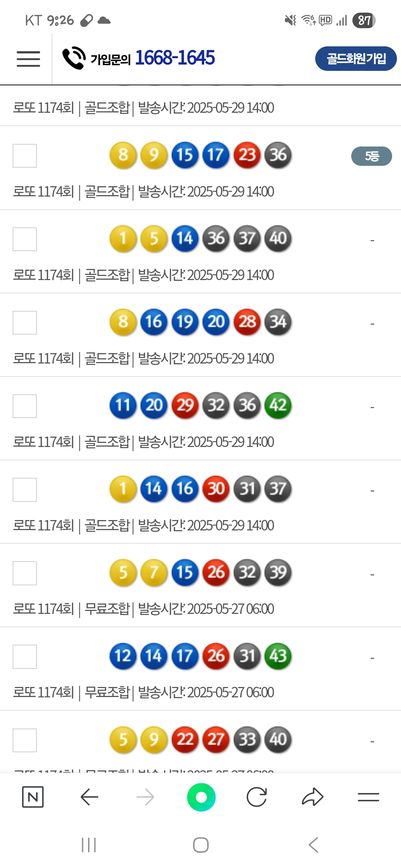Open the browser more-options menu icon
Viewport: 401px width, 868px height.
tap(368, 797)
